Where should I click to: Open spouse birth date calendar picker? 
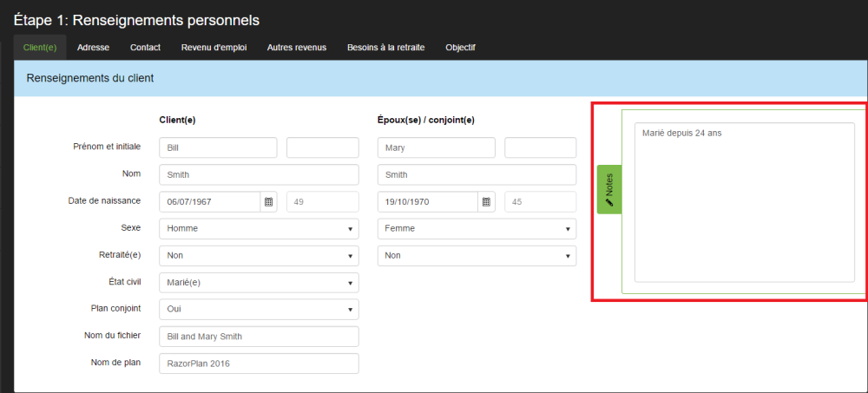tap(487, 202)
